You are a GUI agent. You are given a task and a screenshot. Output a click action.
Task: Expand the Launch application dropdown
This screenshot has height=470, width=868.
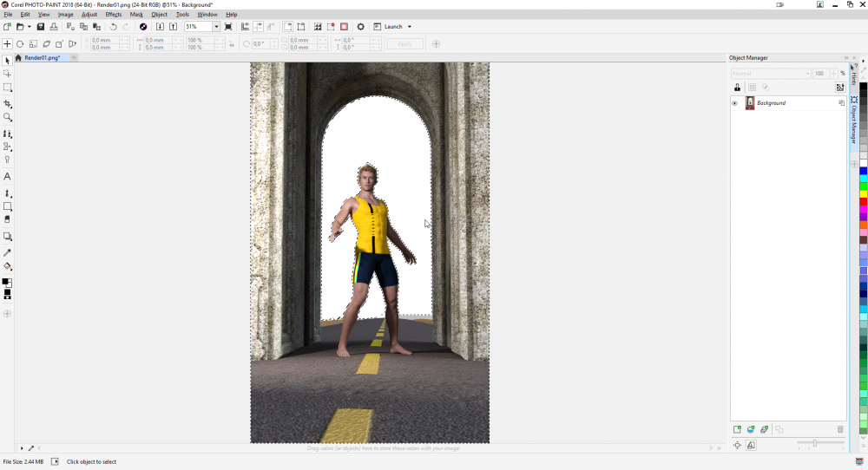[x=410, y=27]
